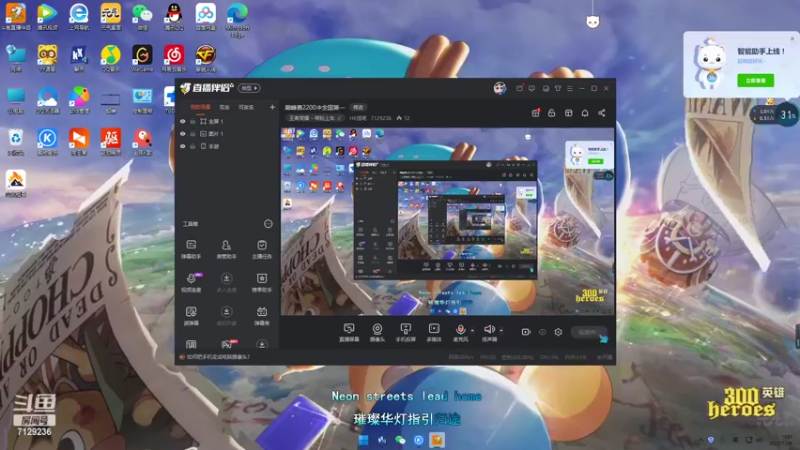Open the message bubble icon in the title bar
Screen dimensions: 800x450
point(532,88)
